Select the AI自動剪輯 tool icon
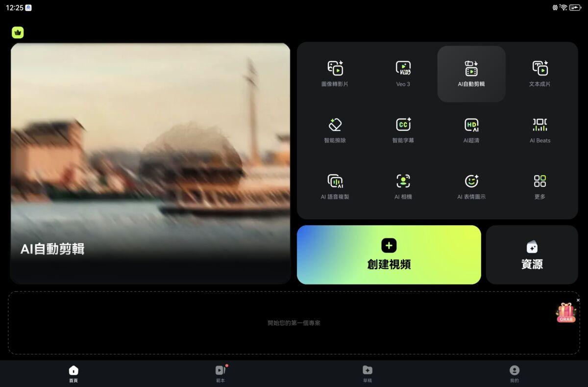 pos(471,74)
